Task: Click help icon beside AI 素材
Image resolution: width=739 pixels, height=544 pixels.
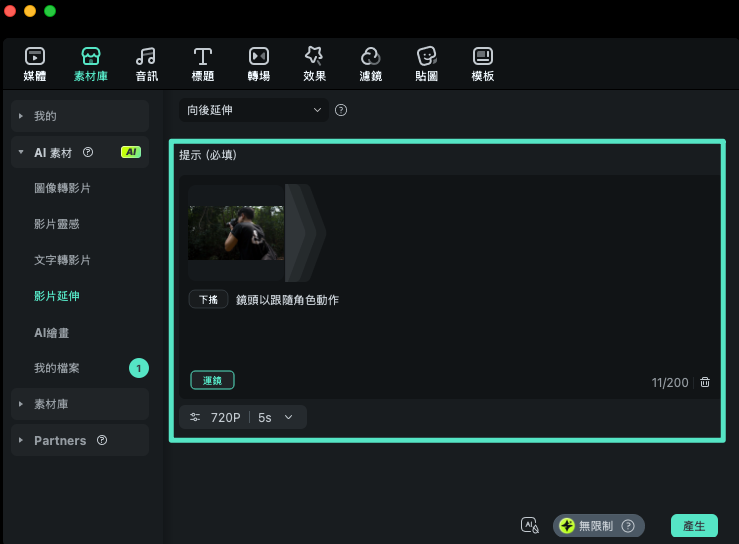Action: click(x=88, y=152)
